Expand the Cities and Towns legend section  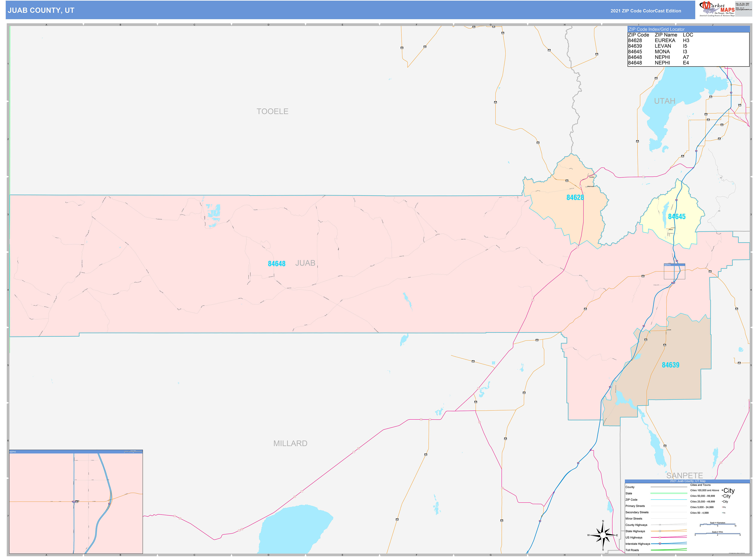pos(700,485)
